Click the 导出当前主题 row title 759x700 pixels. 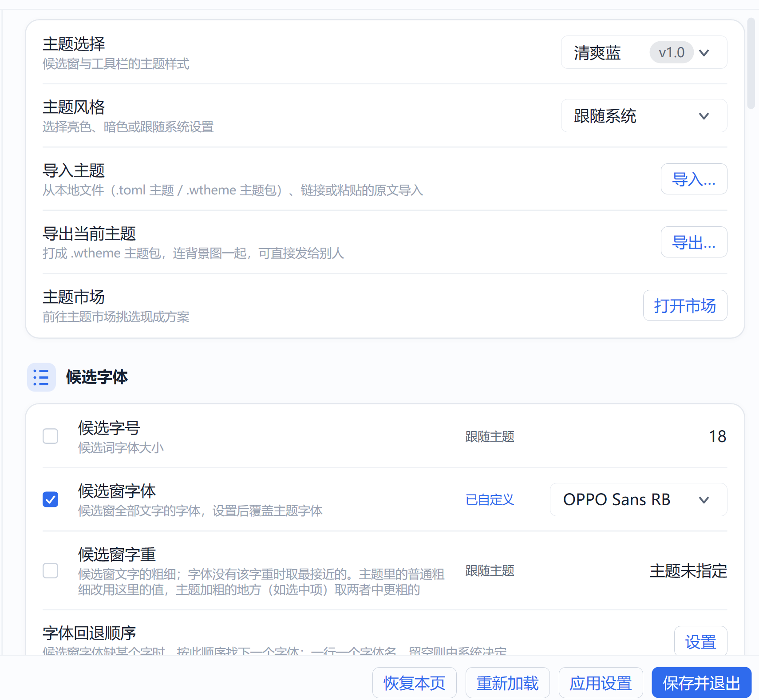(89, 233)
